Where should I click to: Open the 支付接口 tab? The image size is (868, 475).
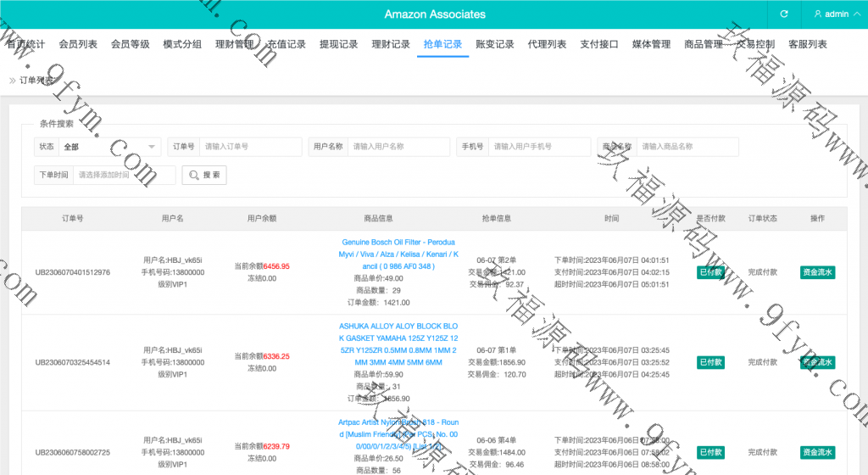(x=599, y=44)
